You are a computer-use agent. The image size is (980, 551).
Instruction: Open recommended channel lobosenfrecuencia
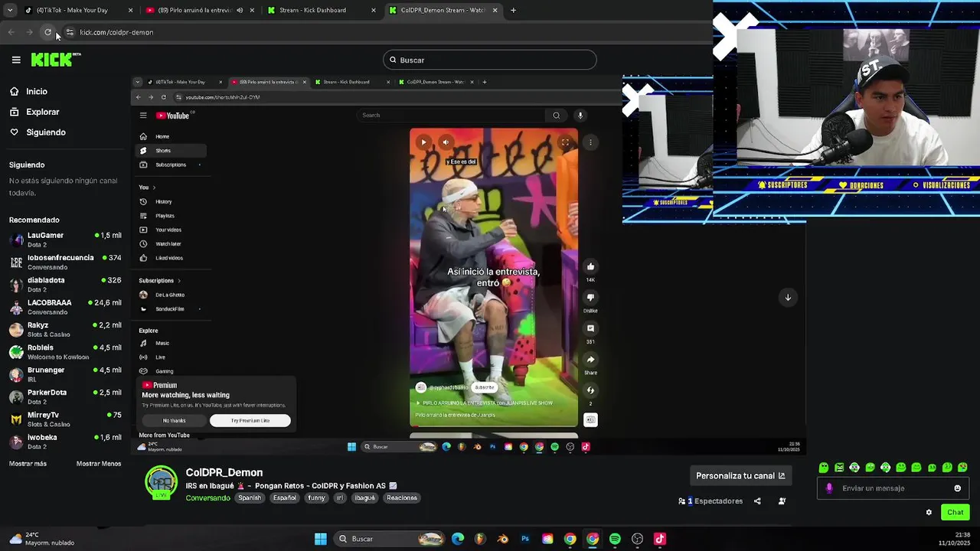[x=65, y=262]
